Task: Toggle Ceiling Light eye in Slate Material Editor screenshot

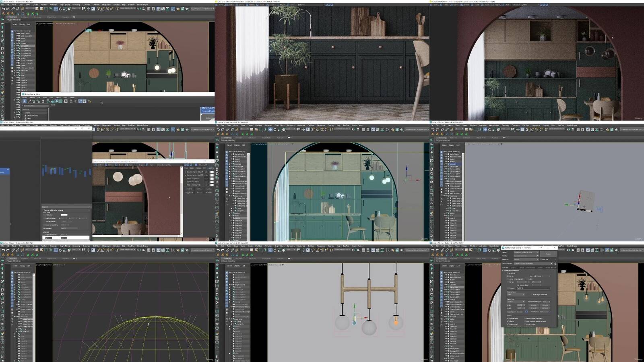Action: tap(17, 46)
